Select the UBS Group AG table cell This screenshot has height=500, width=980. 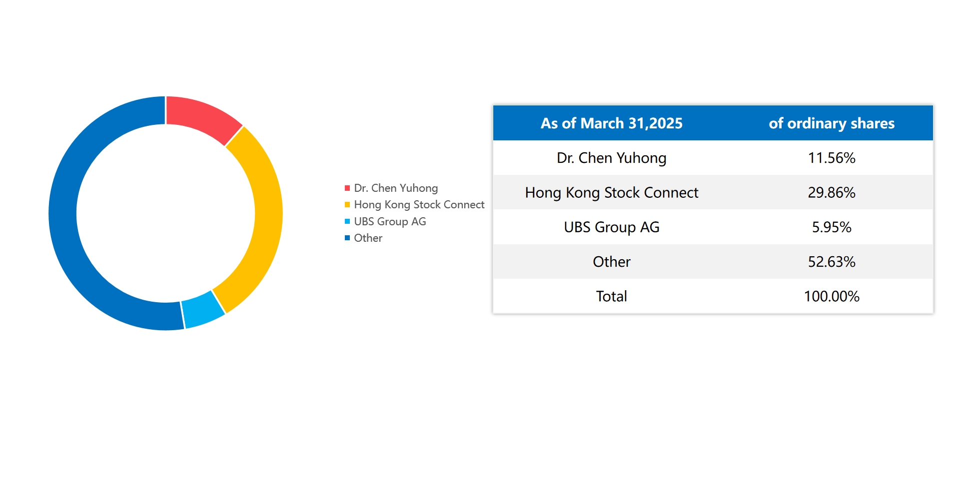point(611,227)
